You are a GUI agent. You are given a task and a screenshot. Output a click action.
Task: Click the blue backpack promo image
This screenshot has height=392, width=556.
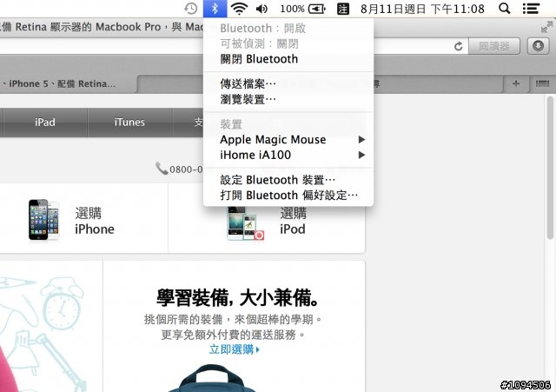pyautogui.click(x=211, y=378)
